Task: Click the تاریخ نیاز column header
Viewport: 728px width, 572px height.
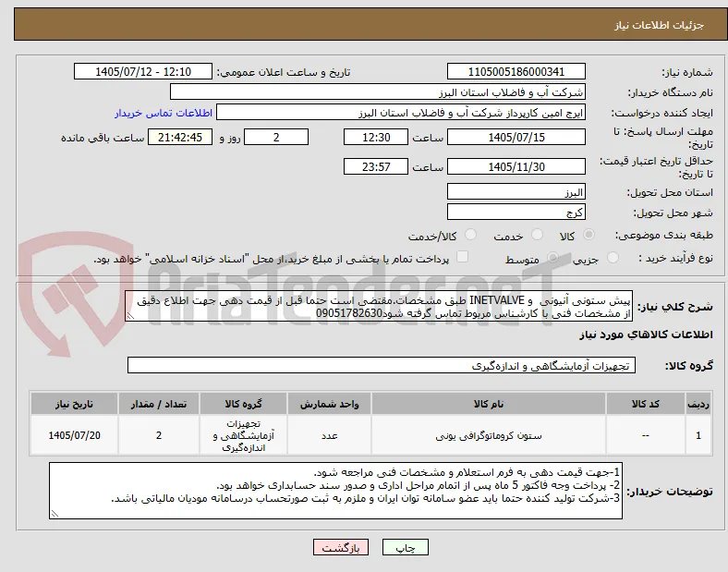Action: tap(74, 404)
